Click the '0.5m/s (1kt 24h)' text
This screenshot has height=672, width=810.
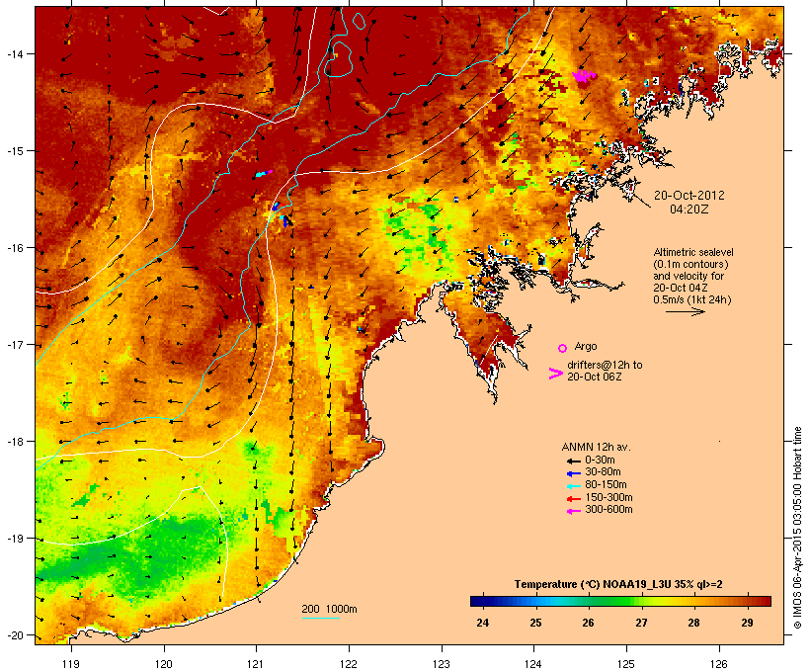(692, 299)
